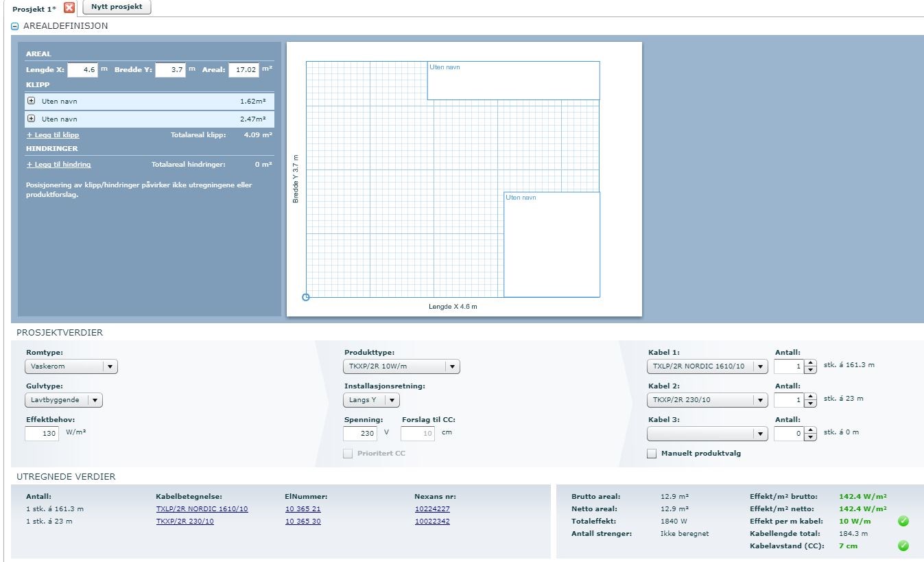Close the Prosjekt 1 tab with red X
Screen dimensions: 924x562
click(x=69, y=8)
